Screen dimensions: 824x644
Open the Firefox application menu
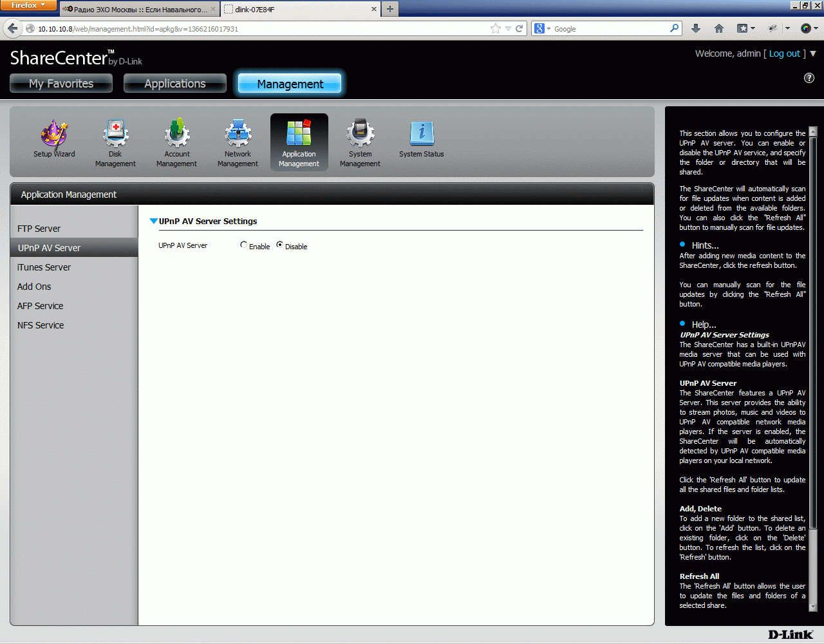click(x=28, y=5)
